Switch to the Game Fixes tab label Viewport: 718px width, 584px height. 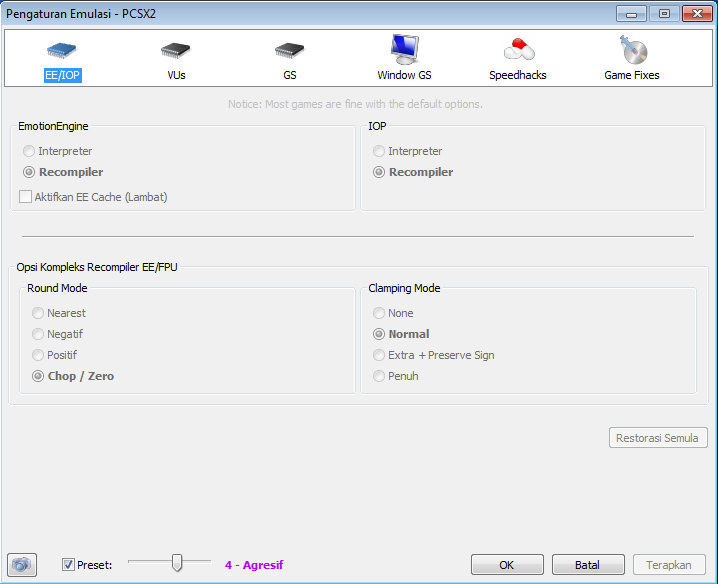[x=632, y=75]
